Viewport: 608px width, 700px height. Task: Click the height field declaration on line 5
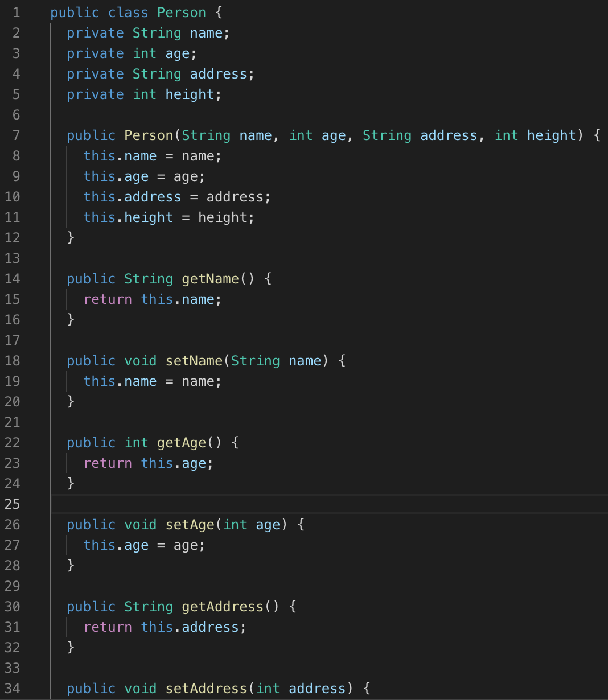(189, 94)
